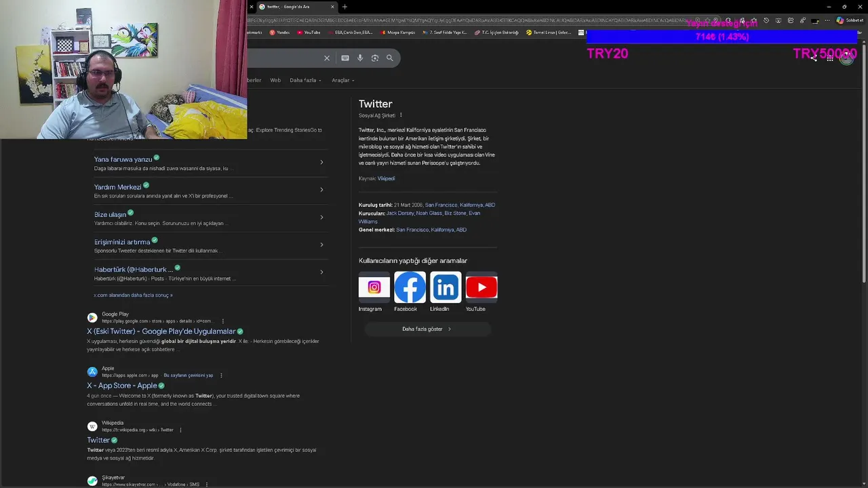This screenshot has width=868, height=488.
Task: Click the Apple result favicon
Action: tap(92, 371)
